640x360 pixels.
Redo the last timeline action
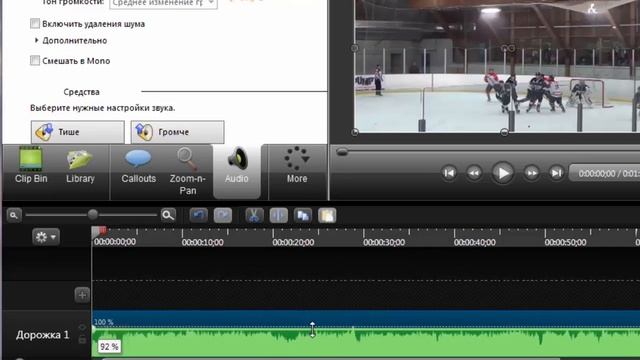[x=223, y=215]
